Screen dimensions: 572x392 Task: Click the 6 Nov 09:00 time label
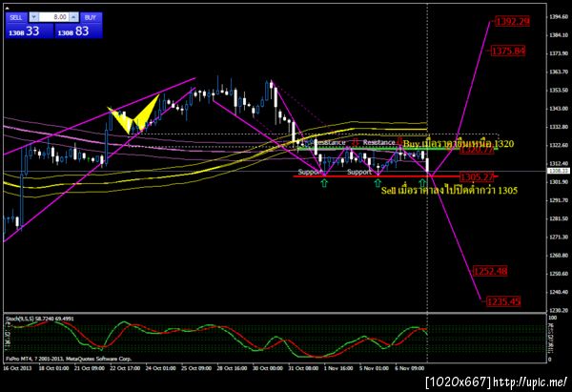(410, 368)
